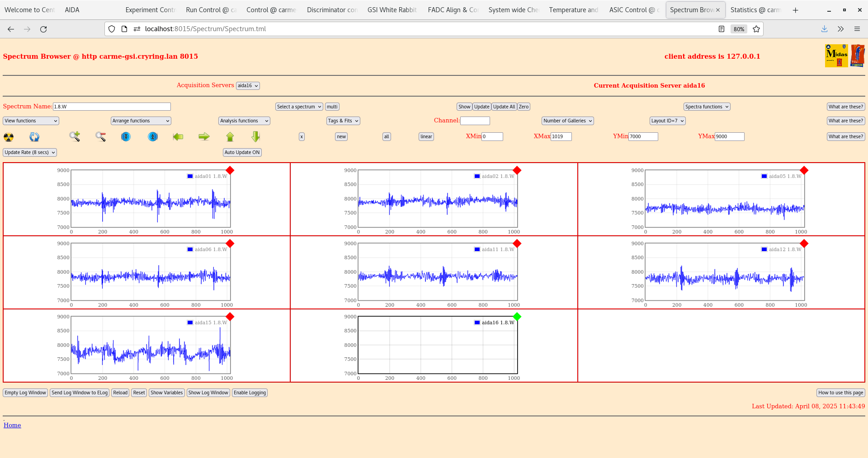This screenshot has height=458, width=868.
Task: Click the blue circular refresh arrows icon
Action: click(34, 137)
